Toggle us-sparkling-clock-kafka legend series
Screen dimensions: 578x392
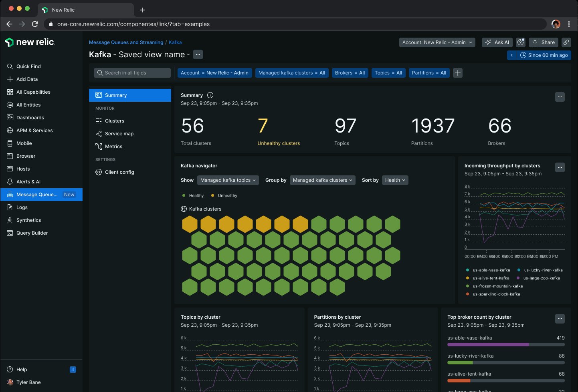pos(493,294)
